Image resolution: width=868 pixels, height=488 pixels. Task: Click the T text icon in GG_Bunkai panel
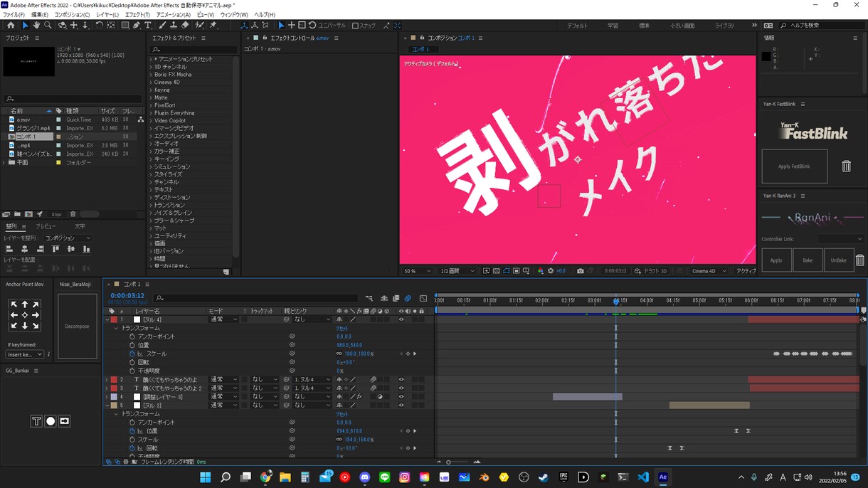pos(36,421)
